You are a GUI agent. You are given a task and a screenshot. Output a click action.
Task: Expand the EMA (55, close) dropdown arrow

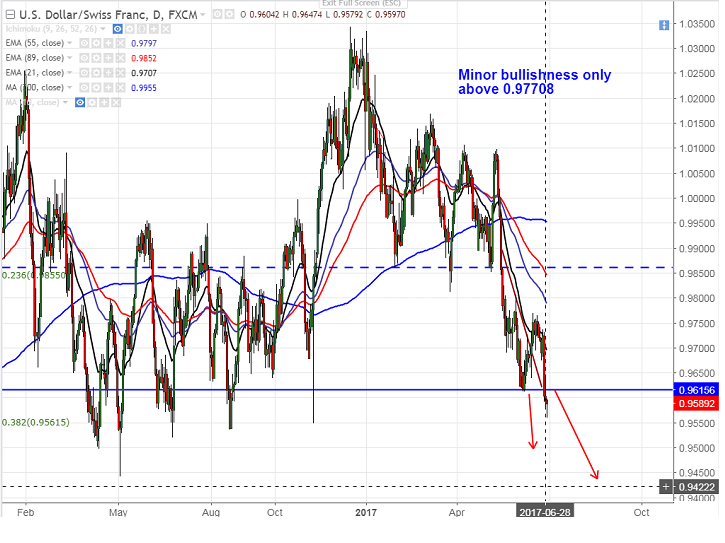pos(69,43)
